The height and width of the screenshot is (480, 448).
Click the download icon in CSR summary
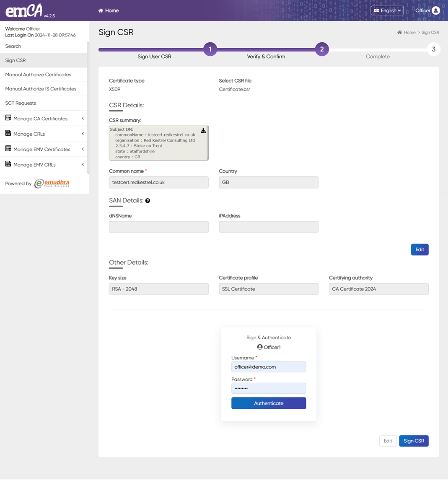(x=203, y=131)
